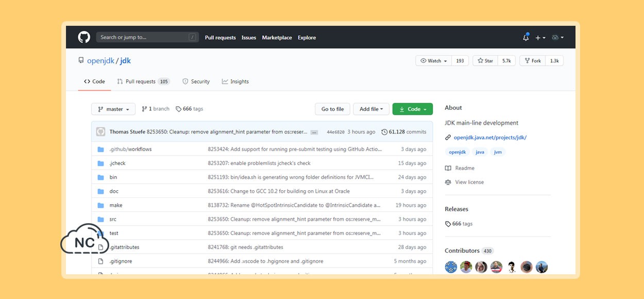The height and width of the screenshot is (299, 644).
Task: Open commit '8241768: git needs .gitattributes'
Action: [245, 247]
